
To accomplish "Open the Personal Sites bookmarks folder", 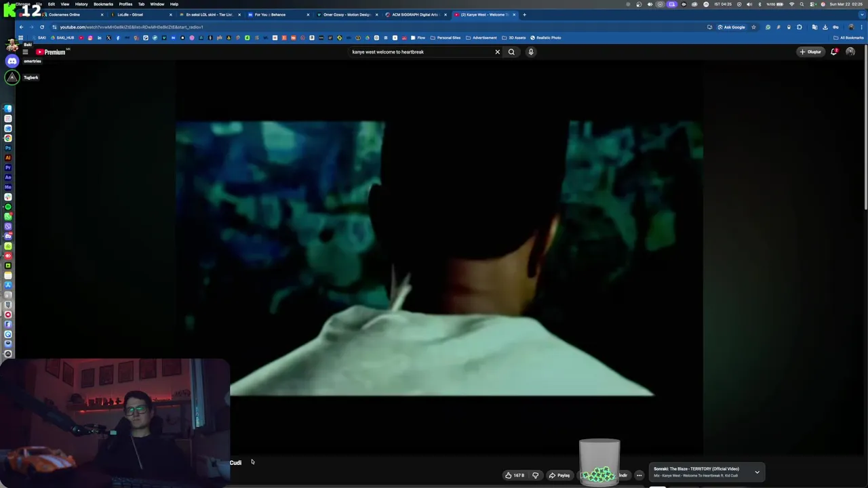I will point(446,38).
